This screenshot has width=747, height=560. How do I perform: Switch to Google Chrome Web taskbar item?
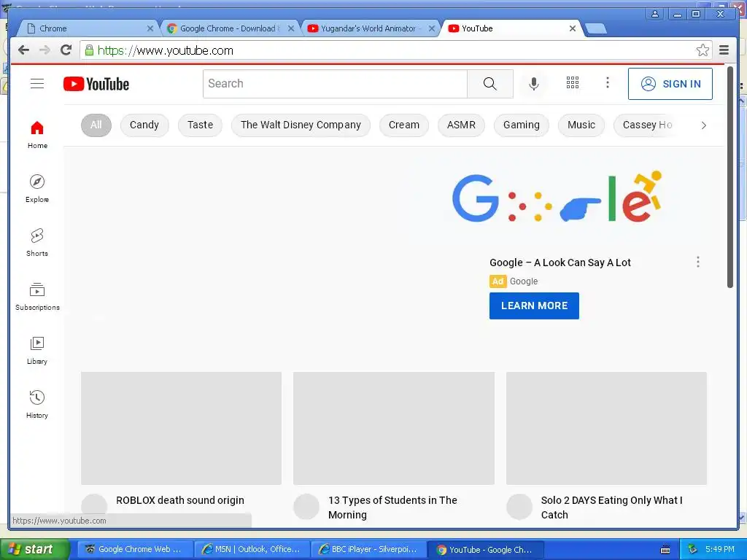point(136,549)
